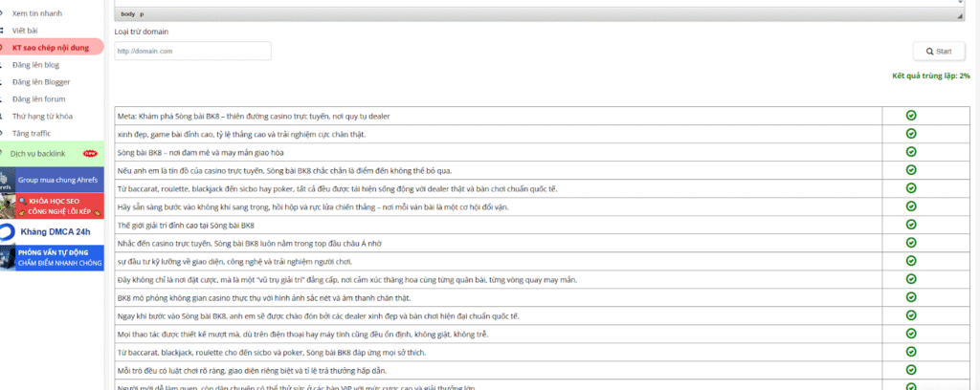The width and height of the screenshot is (980, 390).
Task: Open Xem tin nhanh in sidebar
Action: [37, 13]
